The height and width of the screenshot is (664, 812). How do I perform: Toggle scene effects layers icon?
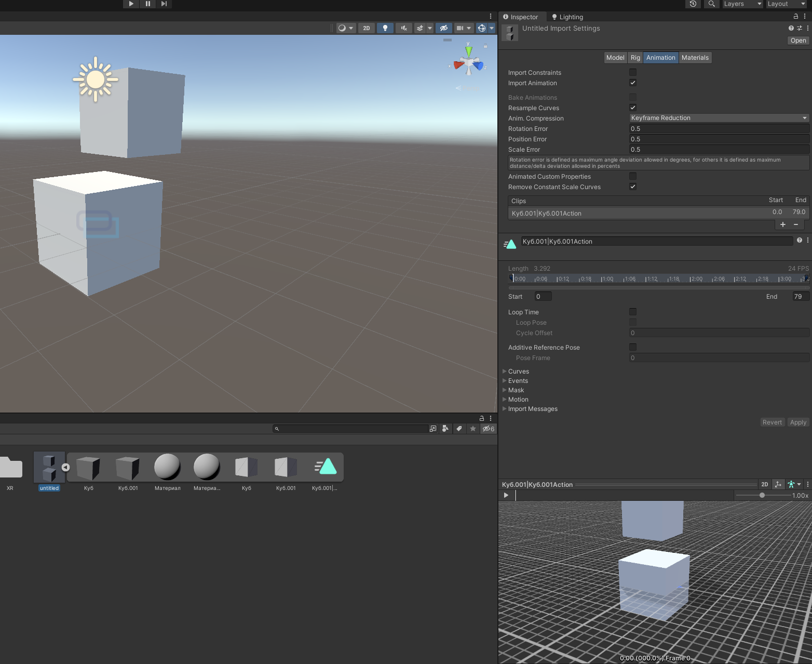(420, 28)
